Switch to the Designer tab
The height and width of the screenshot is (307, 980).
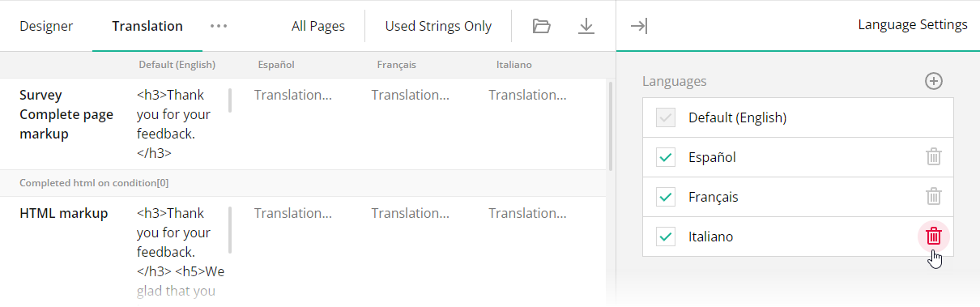tap(46, 26)
